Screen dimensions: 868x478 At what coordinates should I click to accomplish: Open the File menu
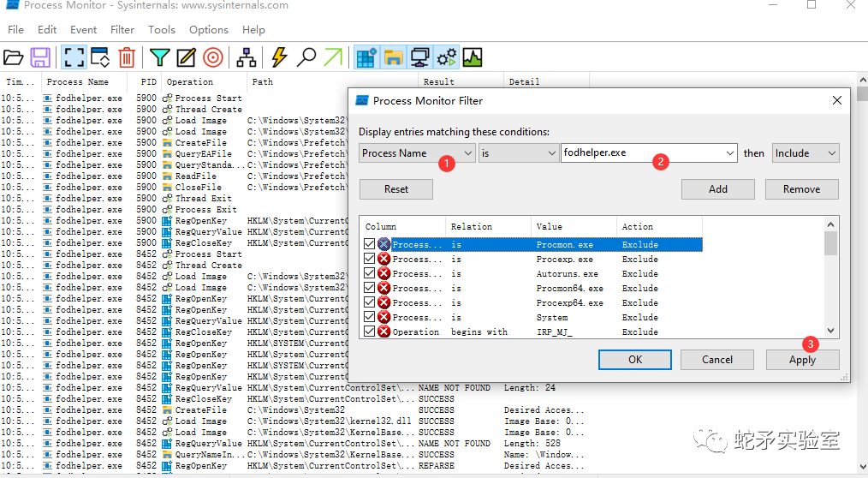point(15,30)
